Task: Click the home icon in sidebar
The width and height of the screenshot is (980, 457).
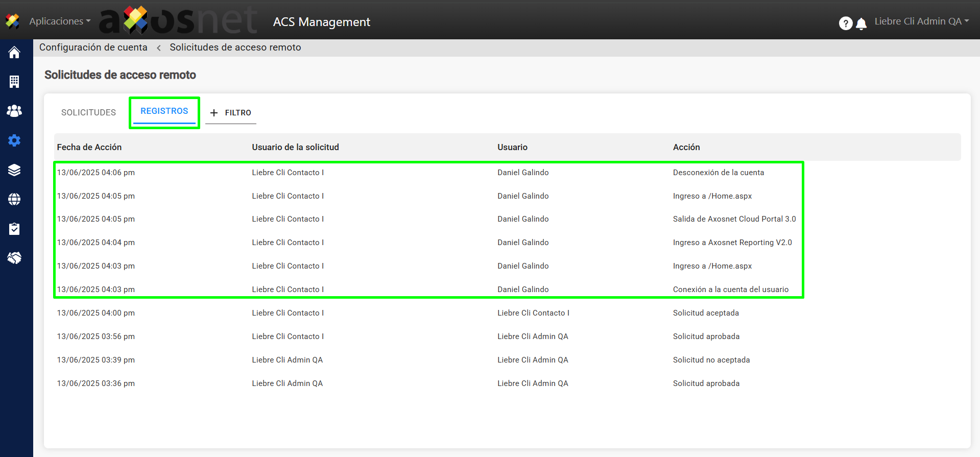Action: 14,53
